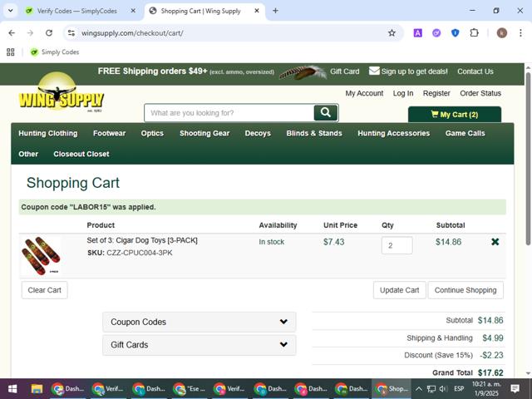This screenshot has width=532, height=399.
Task: Open the Game Calls menu
Action: click(465, 133)
